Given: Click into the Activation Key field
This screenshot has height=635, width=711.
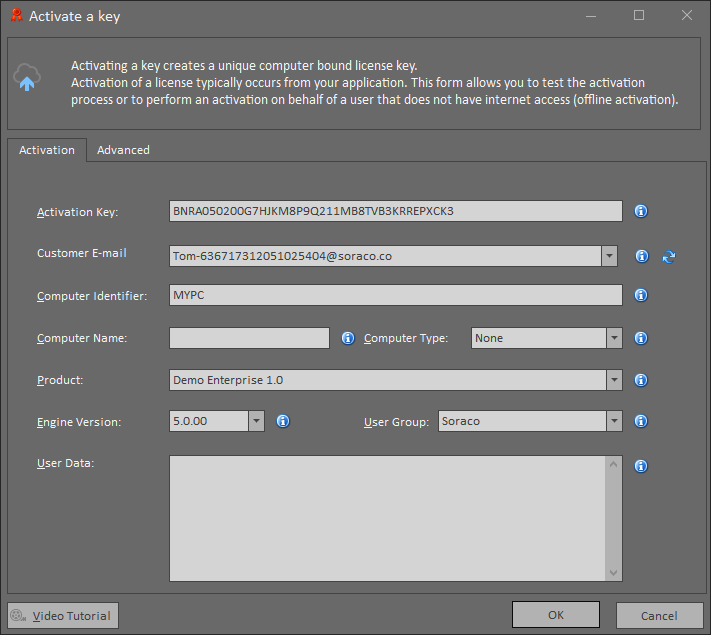Looking at the screenshot, I should pos(396,211).
